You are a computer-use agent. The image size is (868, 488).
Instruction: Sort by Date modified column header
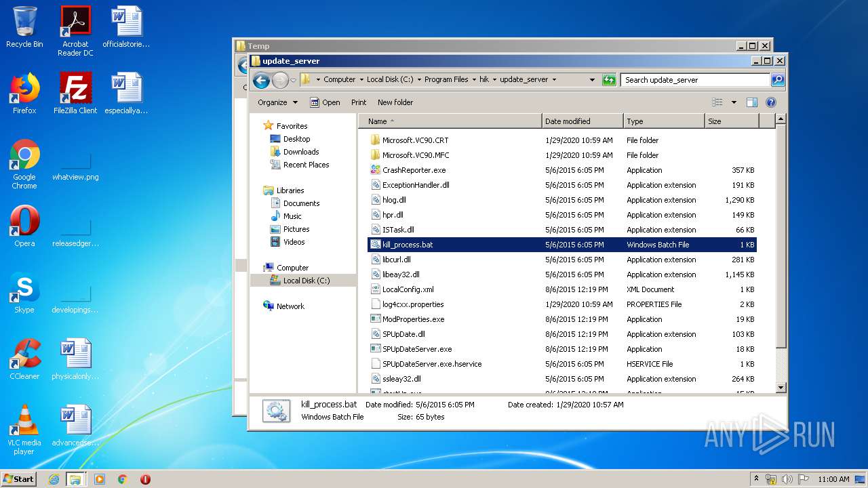point(583,121)
